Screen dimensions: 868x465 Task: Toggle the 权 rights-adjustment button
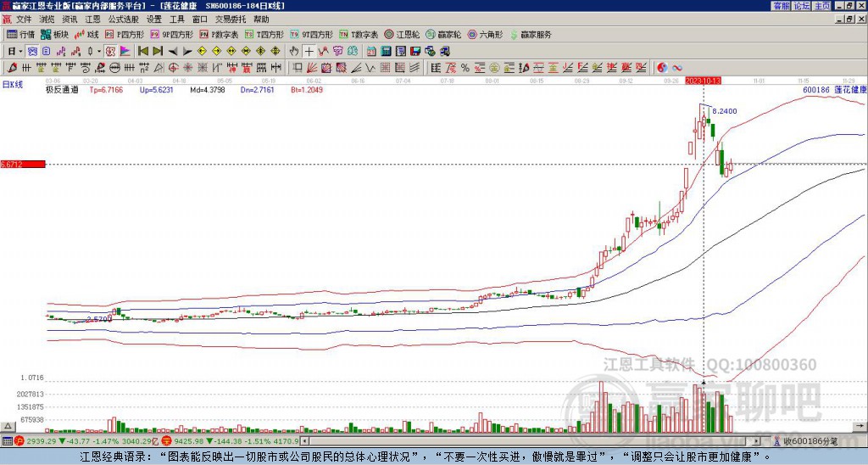110,52
